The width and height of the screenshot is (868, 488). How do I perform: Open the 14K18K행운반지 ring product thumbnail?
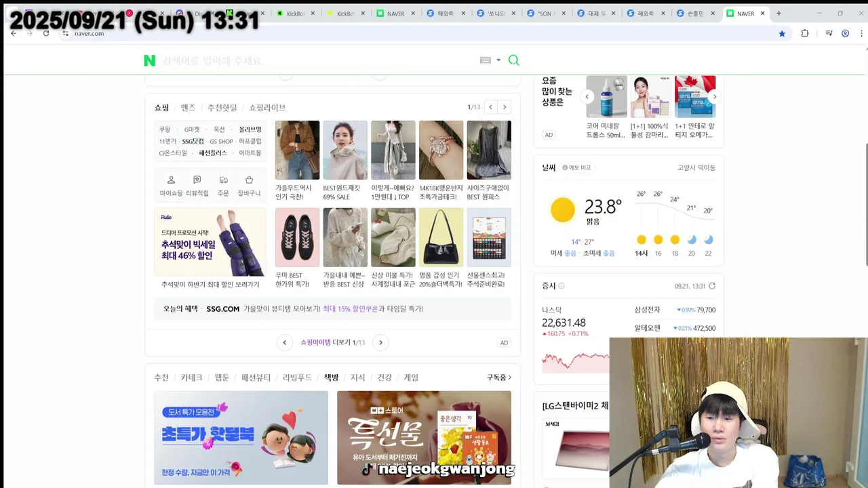point(441,150)
